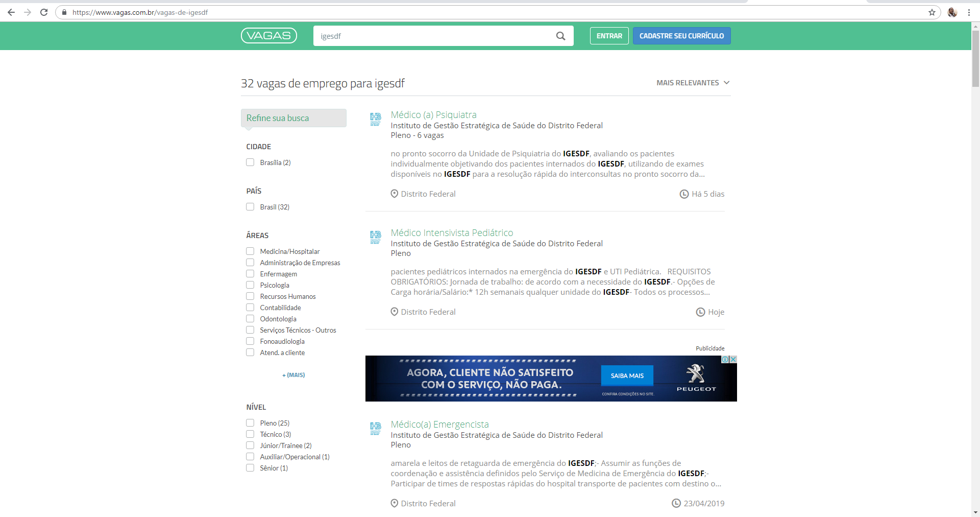The image size is (980, 517).
Task: Enable the Medicina/Hospitalar area filter
Action: (x=250, y=251)
